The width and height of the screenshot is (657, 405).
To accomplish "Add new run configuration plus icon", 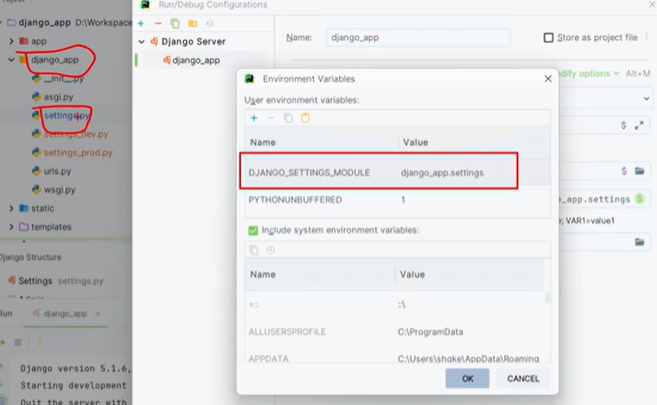I will (x=141, y=23).
